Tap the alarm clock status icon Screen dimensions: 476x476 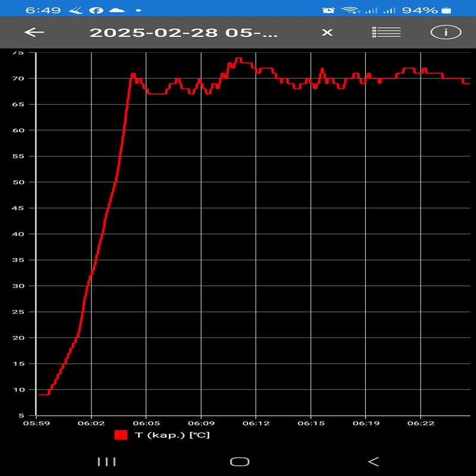[x=328, y=10]
